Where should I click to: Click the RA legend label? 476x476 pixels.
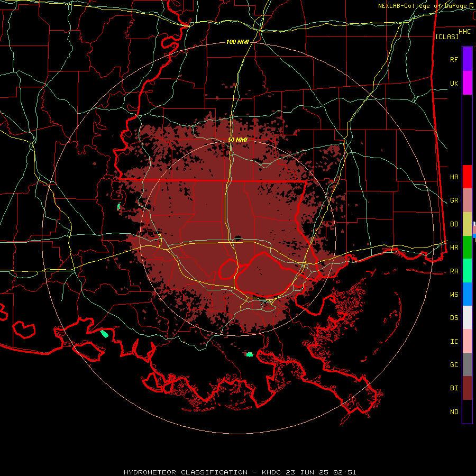tap(454, 271)
